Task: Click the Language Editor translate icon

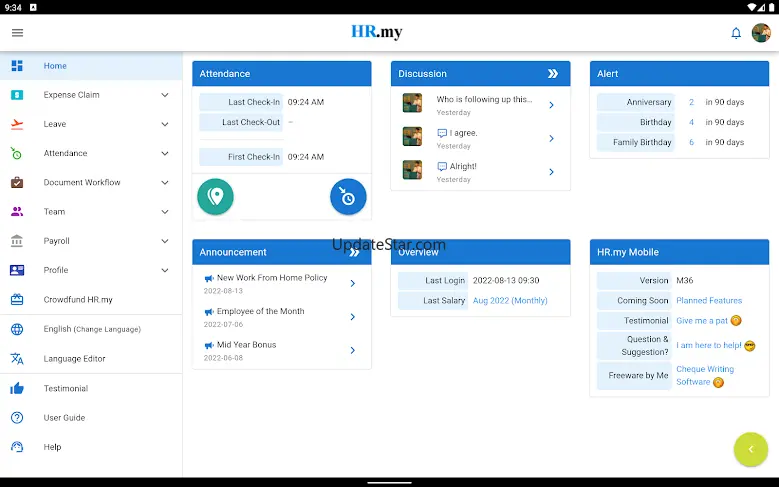Action: [x=17, y=358]
